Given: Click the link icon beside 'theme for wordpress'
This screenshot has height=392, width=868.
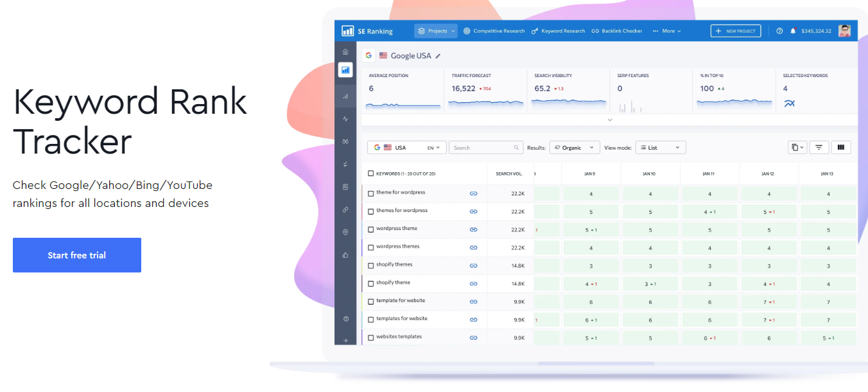Looking at the screenshot, I should 473,192.
